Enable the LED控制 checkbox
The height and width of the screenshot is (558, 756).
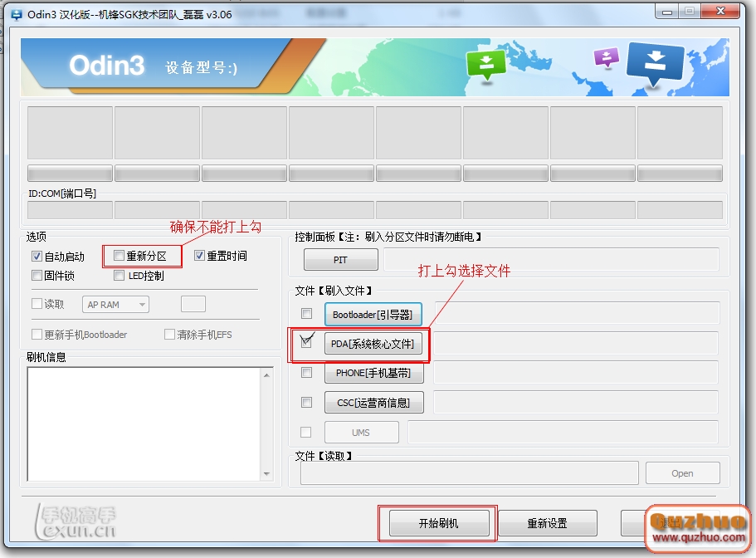tap(119, 276)
